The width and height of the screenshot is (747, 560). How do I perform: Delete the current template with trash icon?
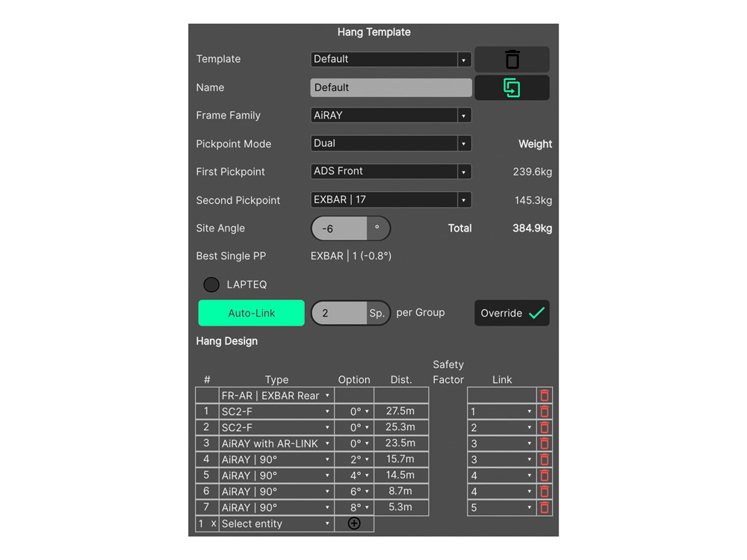click(x=512, y=60)
